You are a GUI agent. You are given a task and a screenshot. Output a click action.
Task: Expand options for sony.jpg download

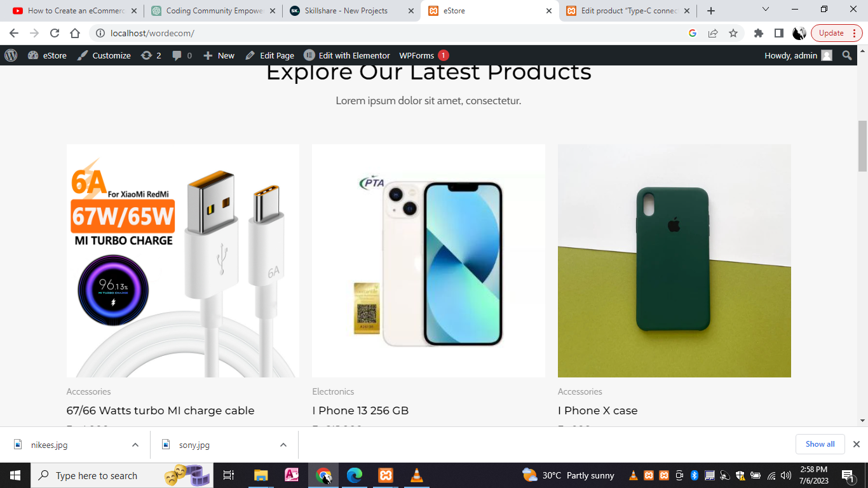[x=283, y=445]
